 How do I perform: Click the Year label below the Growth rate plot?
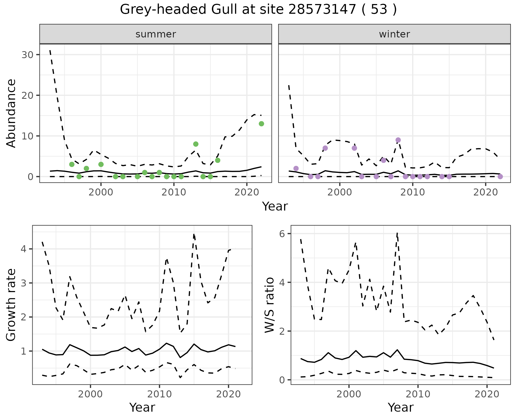click(142, 407)
